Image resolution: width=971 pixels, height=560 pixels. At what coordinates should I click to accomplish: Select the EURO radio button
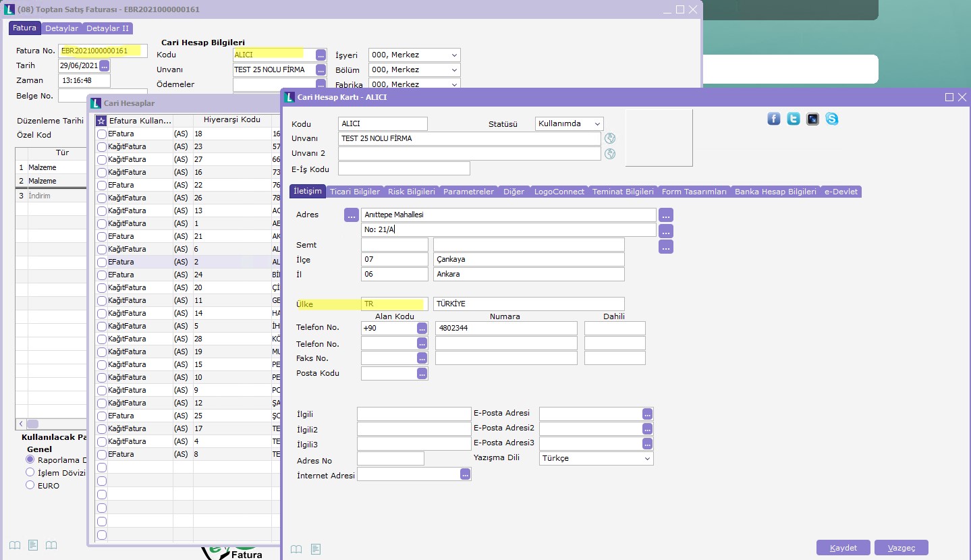point(30,485)
